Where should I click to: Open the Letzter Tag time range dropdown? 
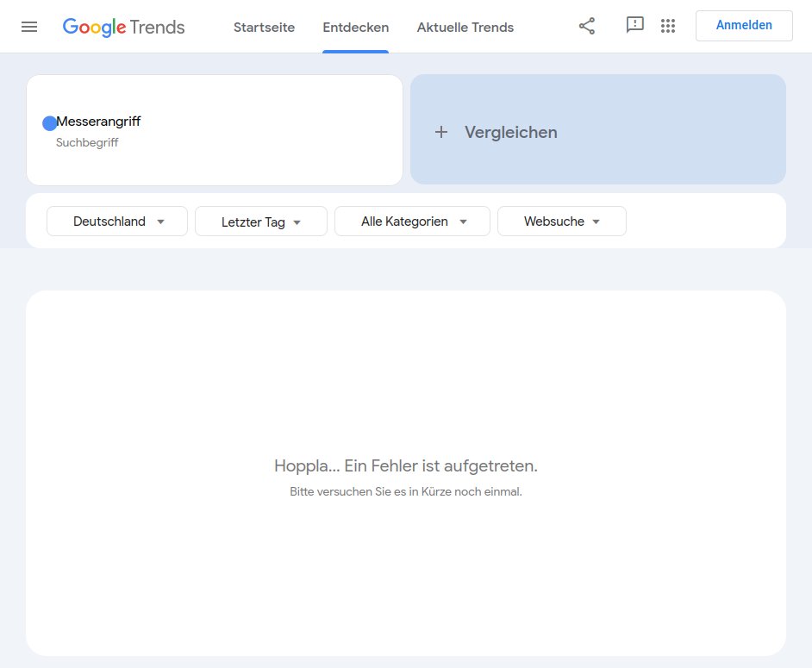260,221
